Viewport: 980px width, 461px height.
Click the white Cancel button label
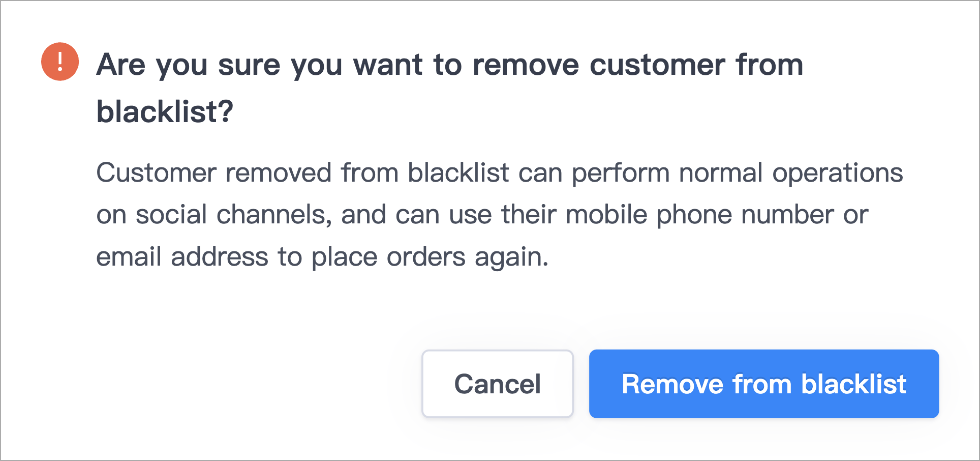498,384
